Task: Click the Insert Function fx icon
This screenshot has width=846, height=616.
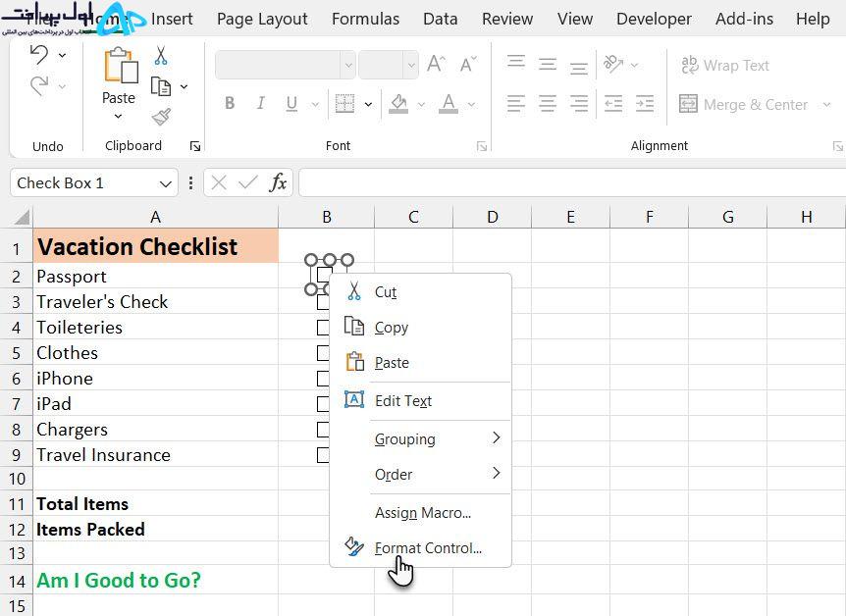Action: pyautogui.click(x=278, y=182)
